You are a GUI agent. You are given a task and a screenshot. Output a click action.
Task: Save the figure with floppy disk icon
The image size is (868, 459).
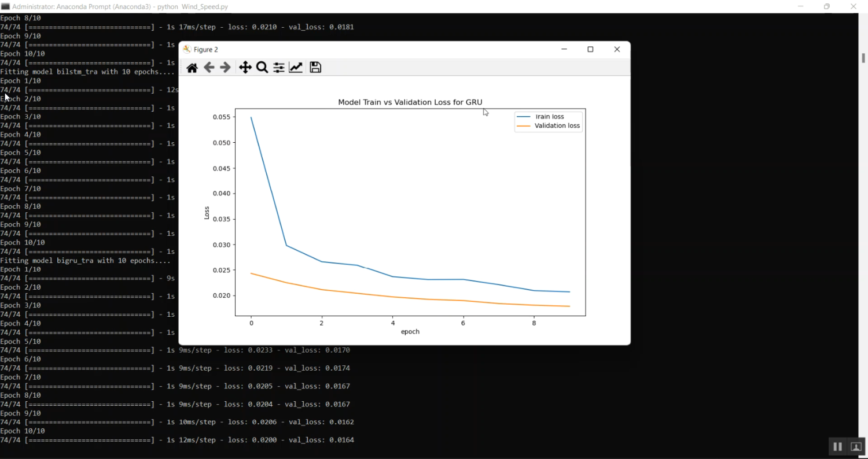point(315,68)
